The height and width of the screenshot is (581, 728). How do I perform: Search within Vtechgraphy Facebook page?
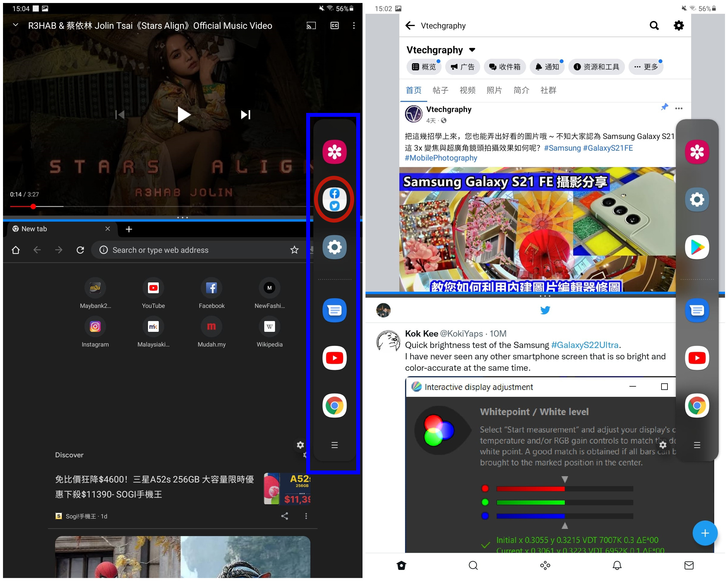(x=654, y=25)
